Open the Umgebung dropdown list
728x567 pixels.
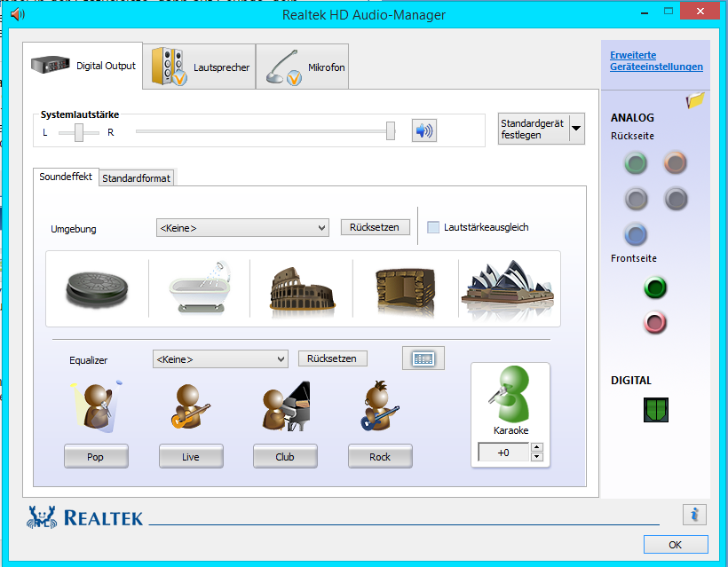[242, 228]
